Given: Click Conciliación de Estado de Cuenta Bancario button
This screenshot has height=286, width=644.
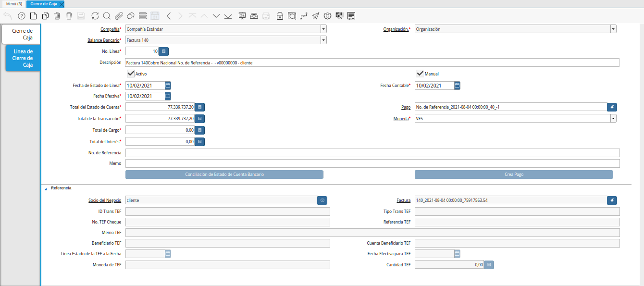Looking at the screenshot, I should point(224,174).
